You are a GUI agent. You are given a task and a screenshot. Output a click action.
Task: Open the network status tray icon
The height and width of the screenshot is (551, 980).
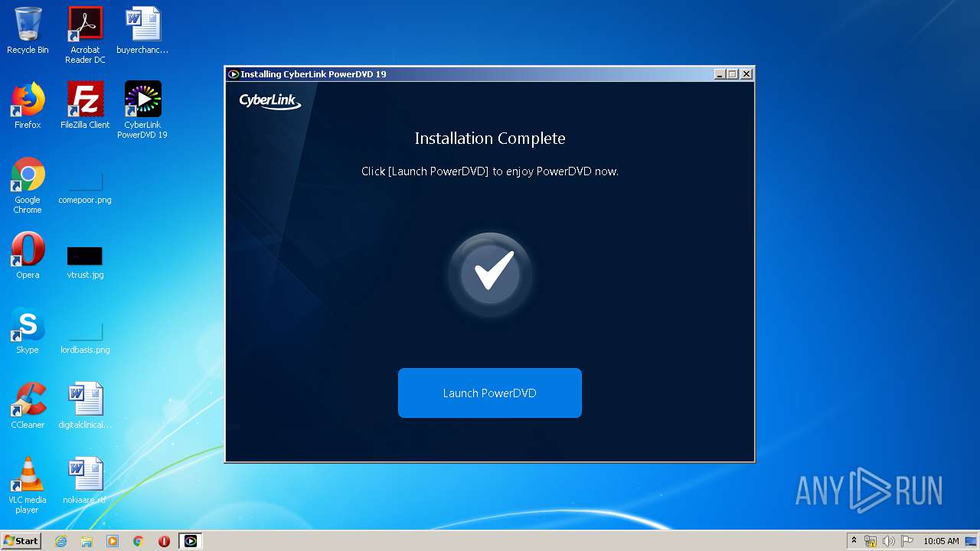click(871, 541)
